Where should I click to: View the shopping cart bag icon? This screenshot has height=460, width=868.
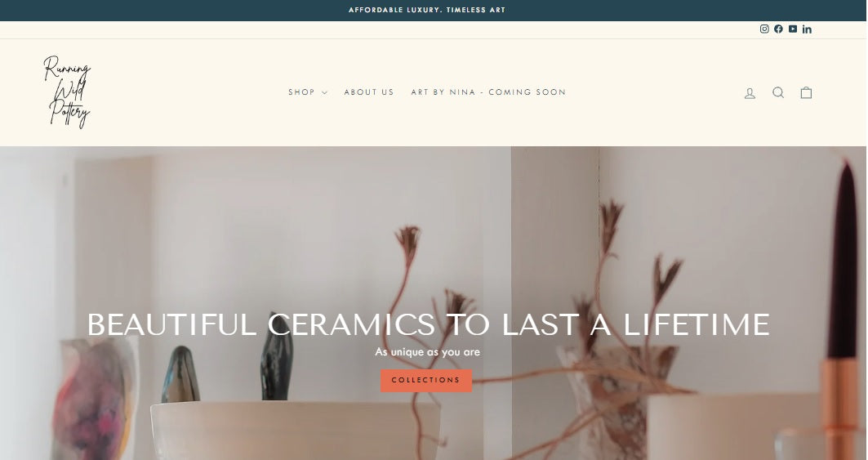pyautogui.click(x=806, y=92)
